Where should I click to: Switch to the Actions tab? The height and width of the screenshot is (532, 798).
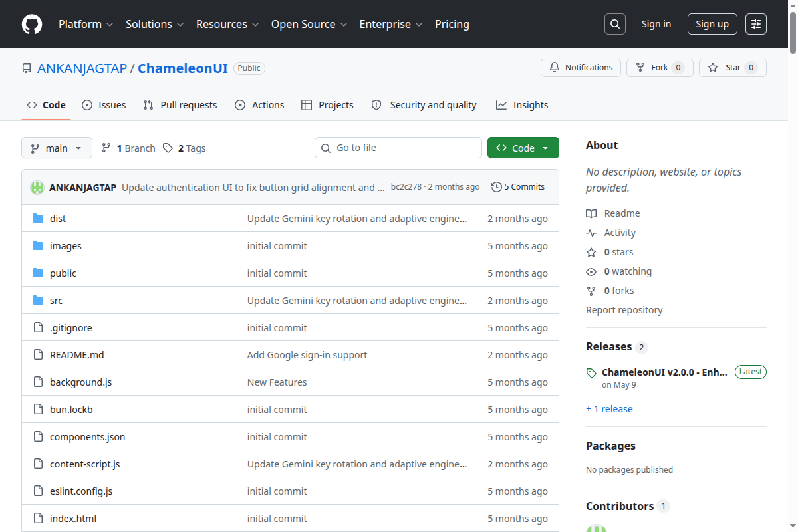click(259, 105)
